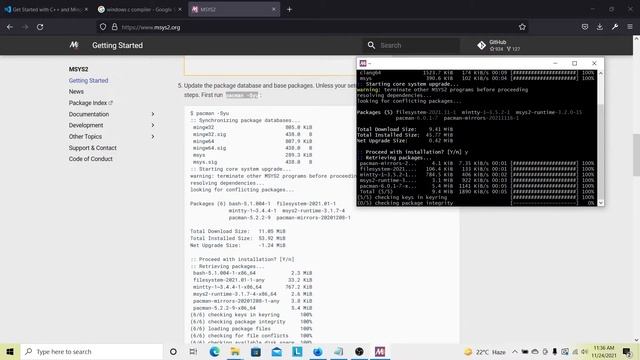Click the tracking protection shield icon
This screenshot has height=360, width=640.
click(103, 27)
